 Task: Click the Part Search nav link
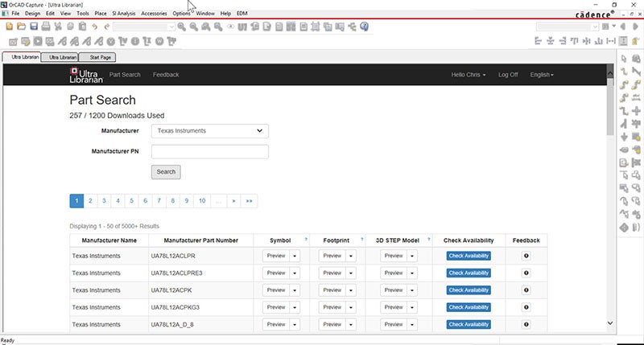tap(125, 75)
